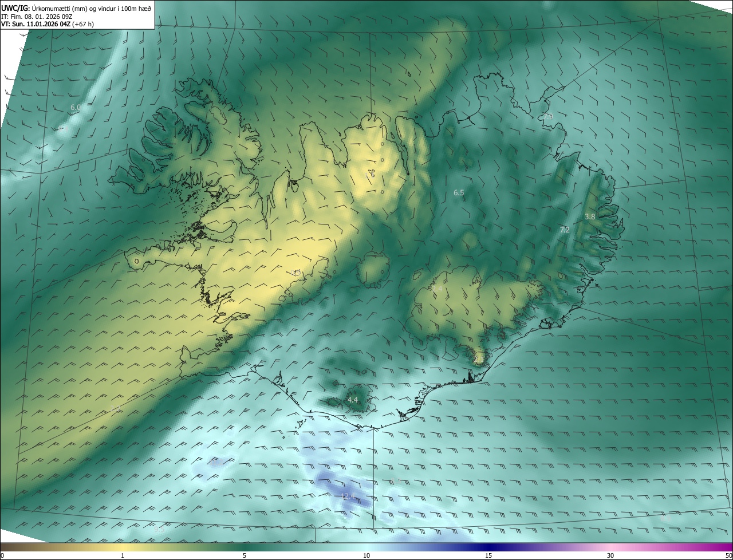This screenshot has height=560, width=733.
Task: Click the '30' tick on the color scale
Action: coord(610,555)
